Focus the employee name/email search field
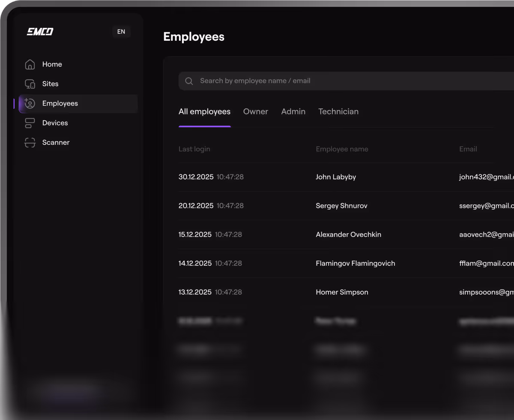 [x=346, y=81]
